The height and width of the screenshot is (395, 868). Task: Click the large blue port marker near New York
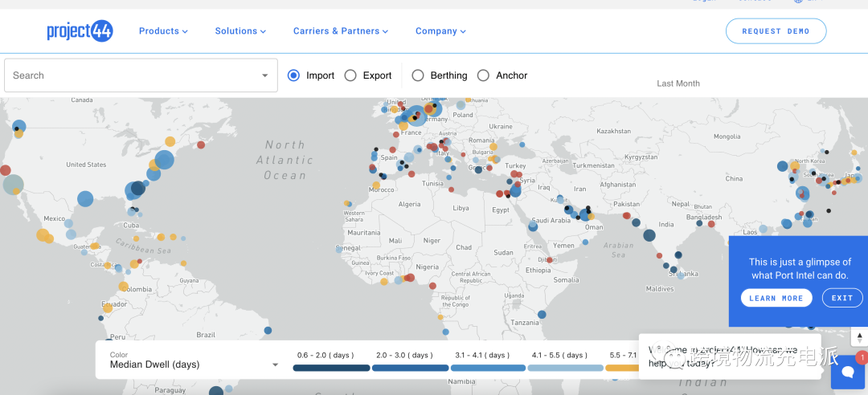point(164,160)
